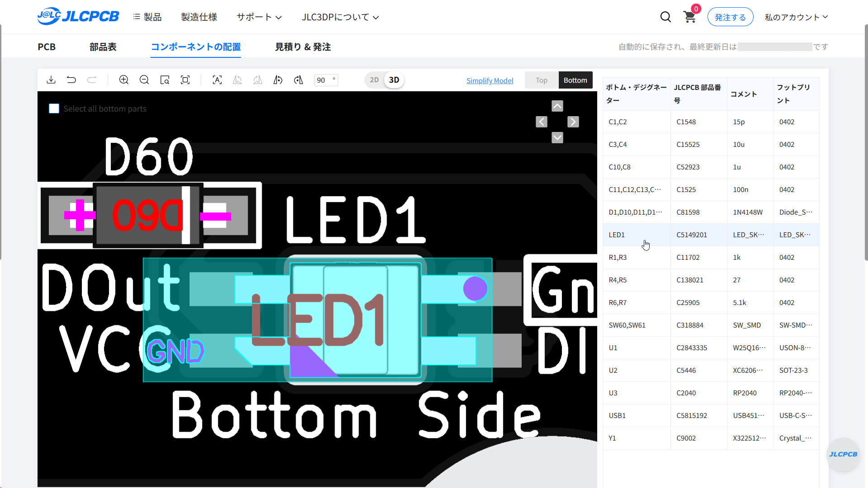868x488 pixels.
Task: Pan the board view down
Action: point(557,138)
